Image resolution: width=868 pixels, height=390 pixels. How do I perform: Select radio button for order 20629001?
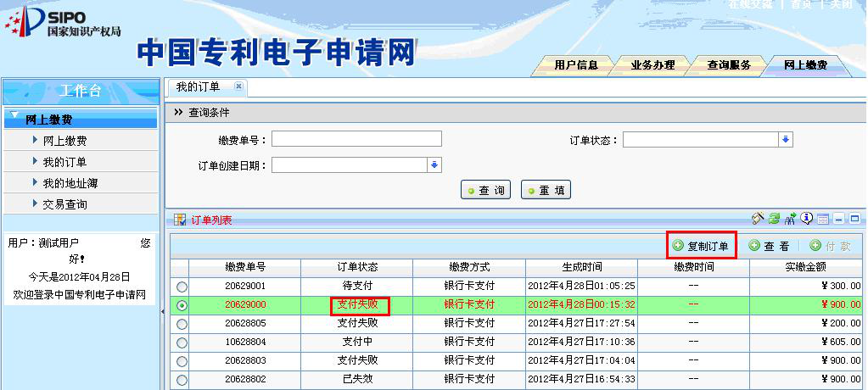(x=182, y=287)
